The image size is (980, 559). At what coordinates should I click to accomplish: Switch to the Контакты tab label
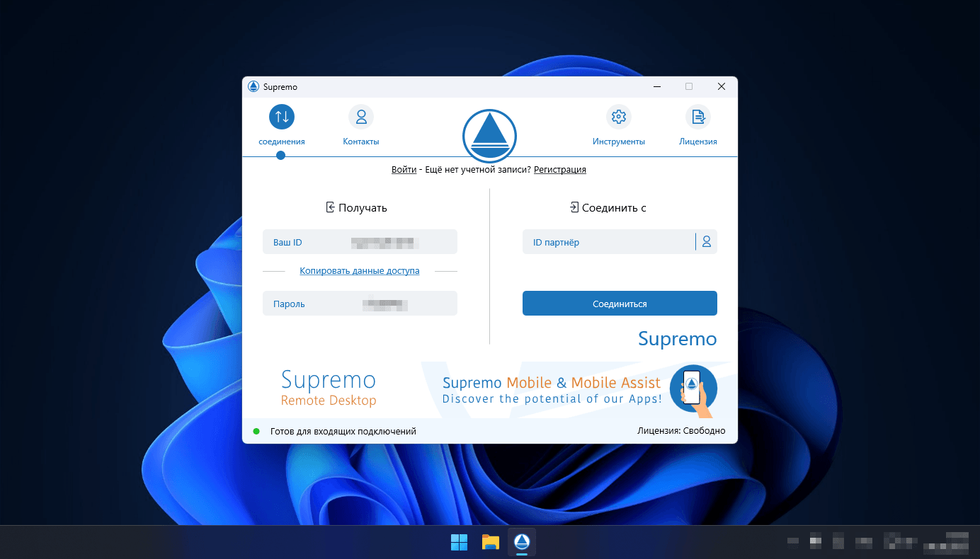tap(361, 142)
